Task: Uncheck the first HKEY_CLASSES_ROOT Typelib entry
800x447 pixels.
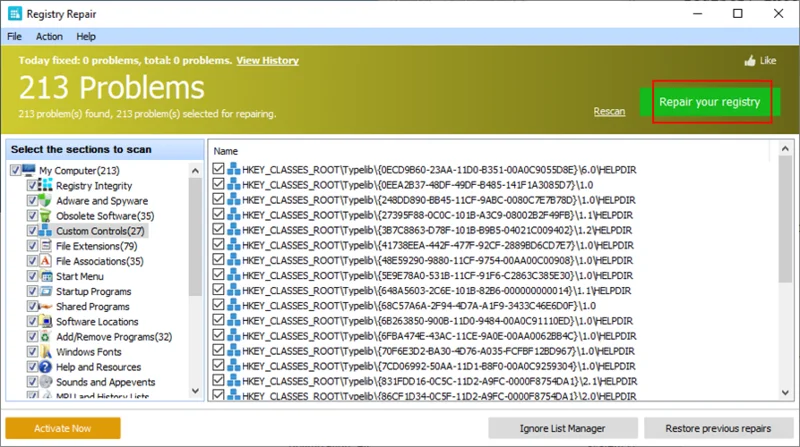Action: (x=218, y=169)
